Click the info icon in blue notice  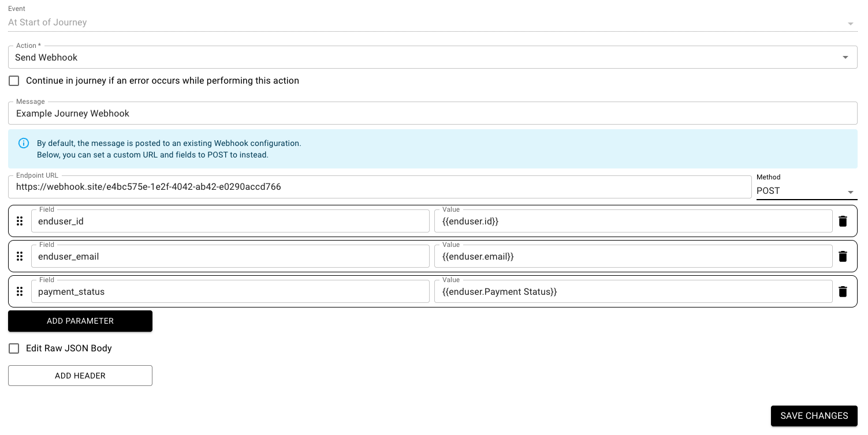tap(24, 143)
